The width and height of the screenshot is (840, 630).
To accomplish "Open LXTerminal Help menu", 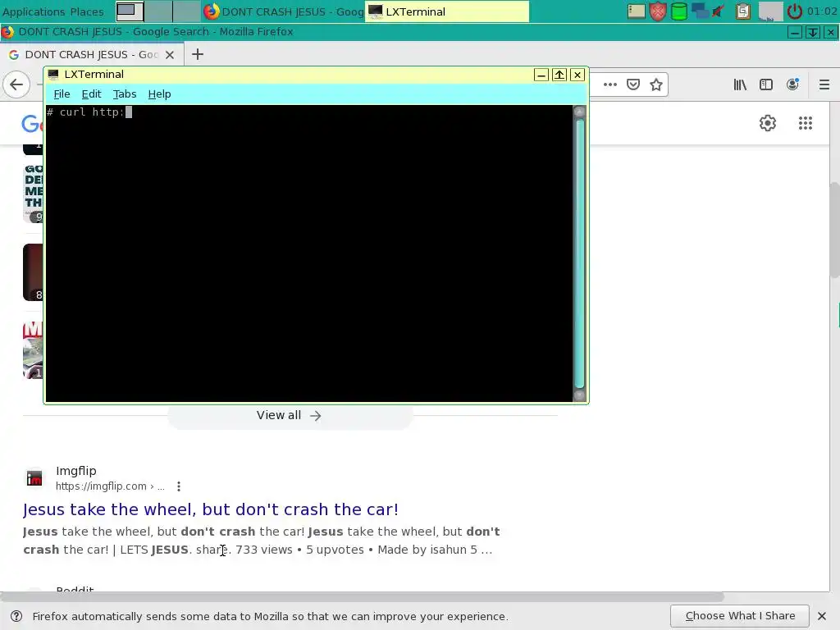I will (159, 94).
